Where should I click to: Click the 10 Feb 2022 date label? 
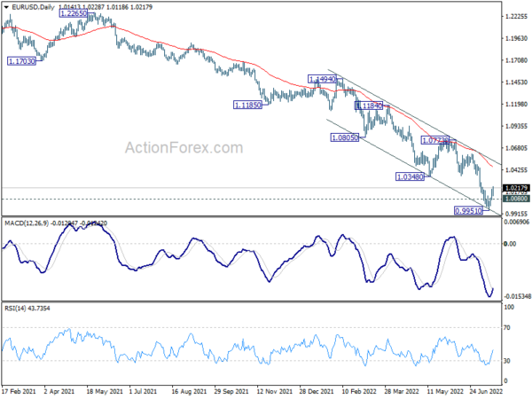tap(359, 392)
